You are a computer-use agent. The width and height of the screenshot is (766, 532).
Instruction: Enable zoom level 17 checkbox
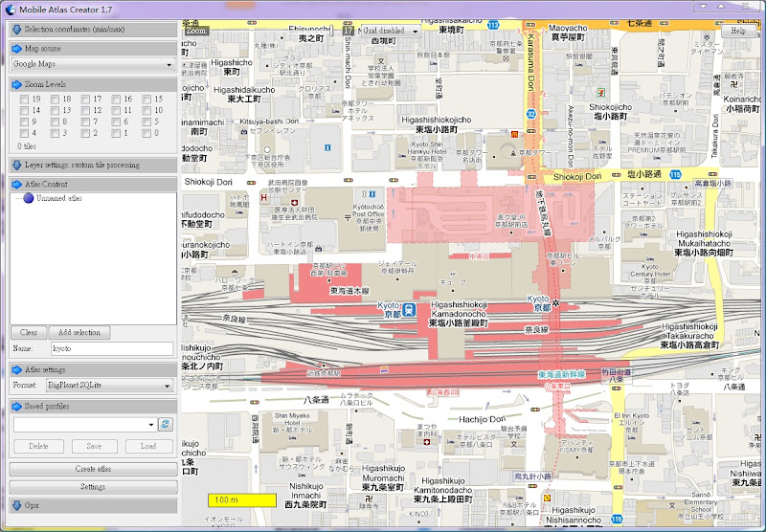[85, 100]
